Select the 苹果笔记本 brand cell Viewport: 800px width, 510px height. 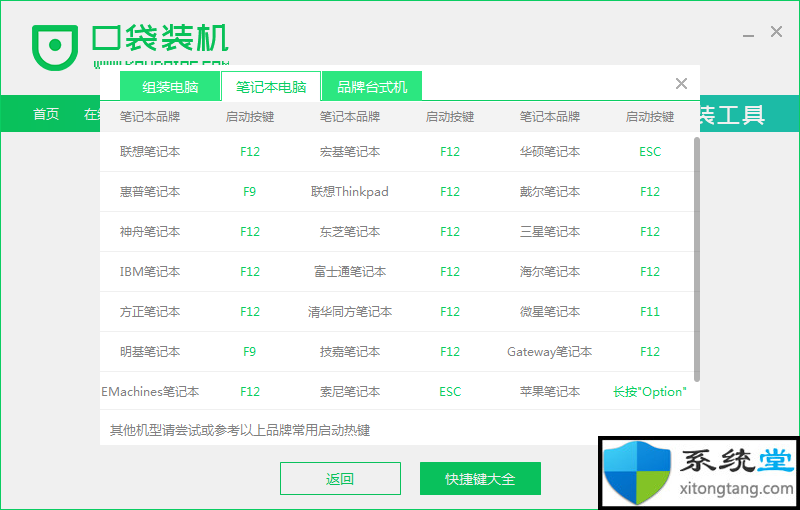(550, 392)
